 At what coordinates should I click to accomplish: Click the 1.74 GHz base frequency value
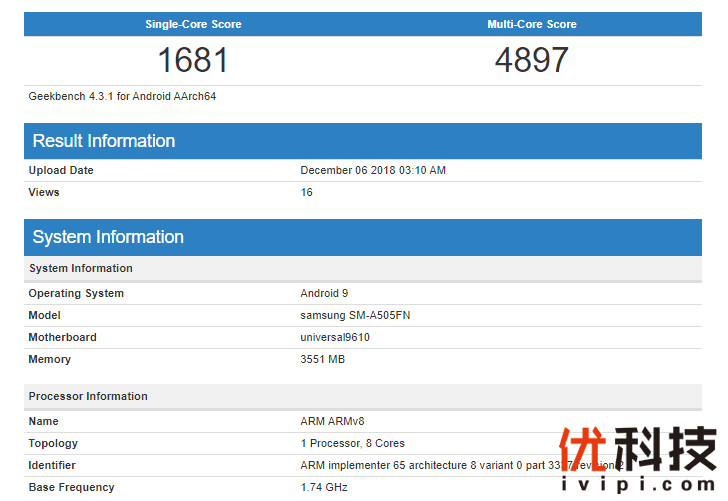[x=325, y=487]
